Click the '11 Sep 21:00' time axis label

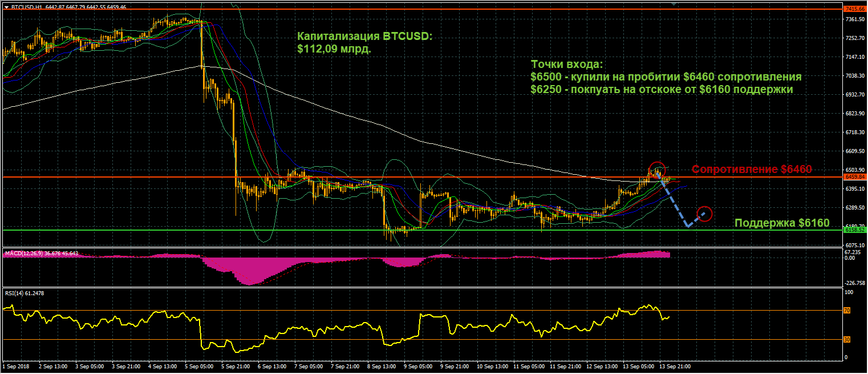pyautogui.click(x=565, y=365)
